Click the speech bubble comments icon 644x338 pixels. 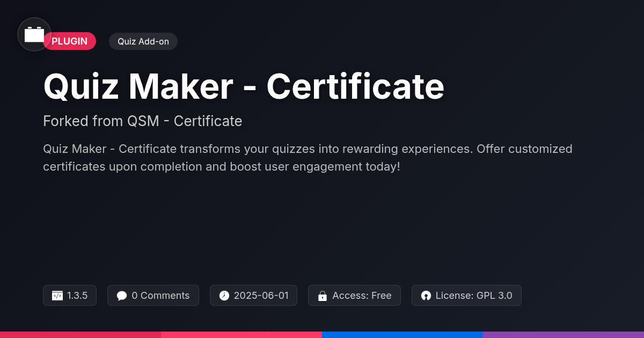pos(122,296)
